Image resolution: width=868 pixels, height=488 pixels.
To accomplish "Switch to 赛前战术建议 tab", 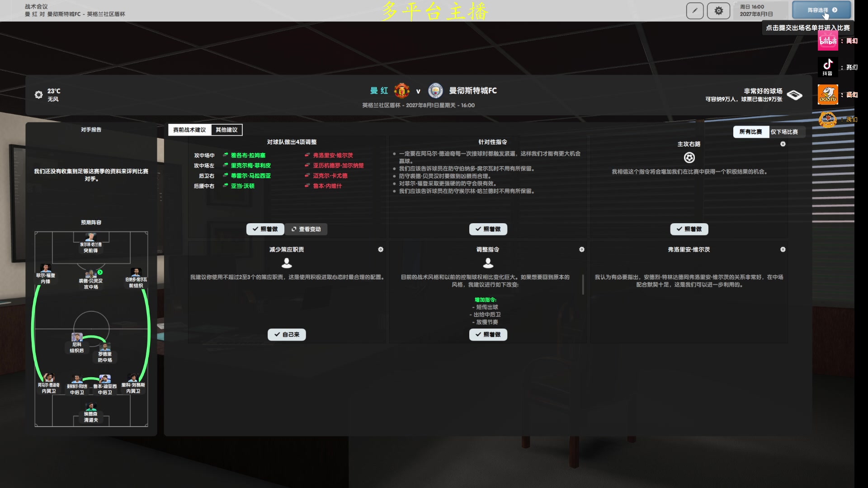I will (189, 130).
